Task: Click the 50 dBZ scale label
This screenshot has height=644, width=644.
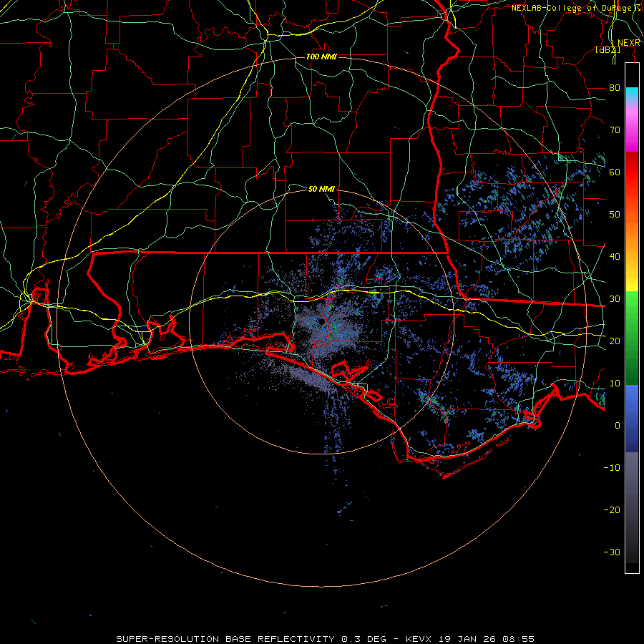Action: (615, 215)
